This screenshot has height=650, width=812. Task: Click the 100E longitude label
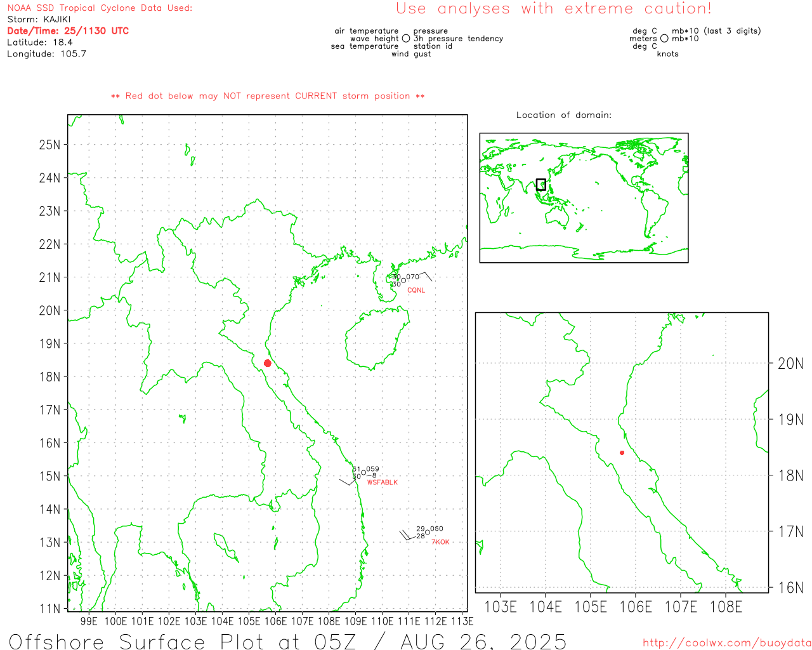pyautogui.click(x=115, y=621)
